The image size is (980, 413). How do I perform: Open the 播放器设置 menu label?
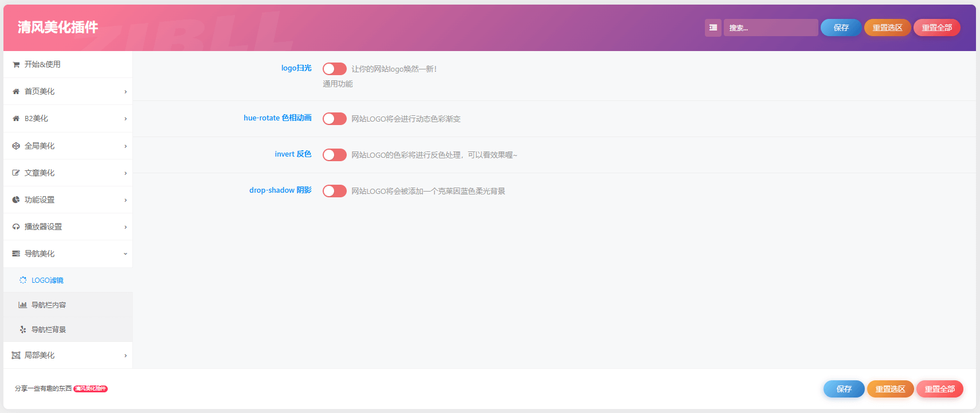[x=43, y=227]
